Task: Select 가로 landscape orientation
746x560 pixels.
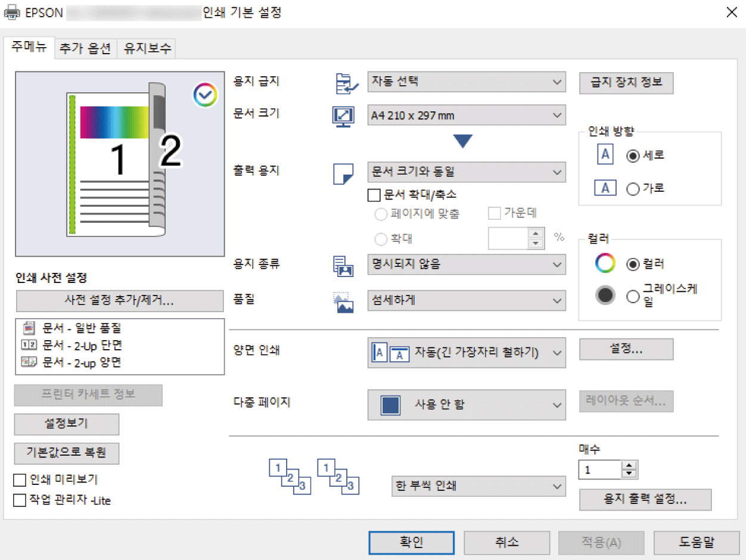Action: pyautogui.click(x=633, y=189)
